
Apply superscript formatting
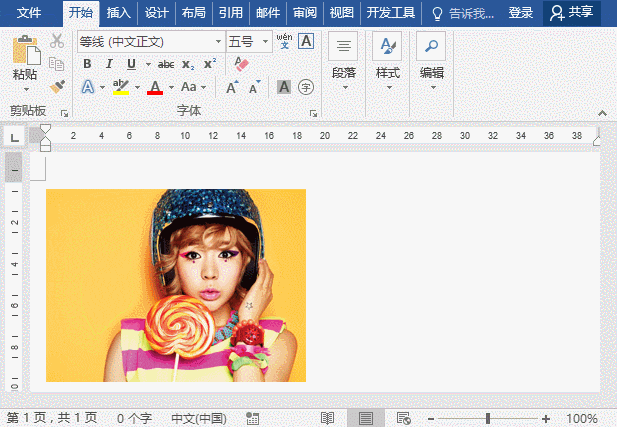209,64
